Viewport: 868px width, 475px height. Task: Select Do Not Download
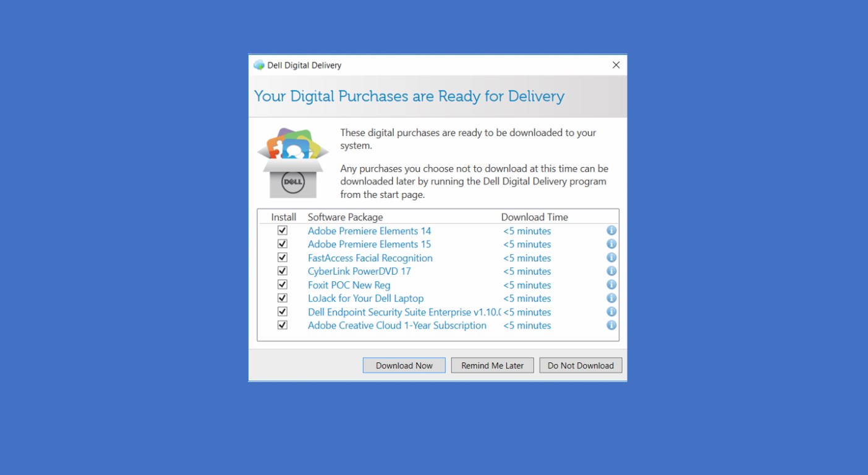tap(581, 366)
